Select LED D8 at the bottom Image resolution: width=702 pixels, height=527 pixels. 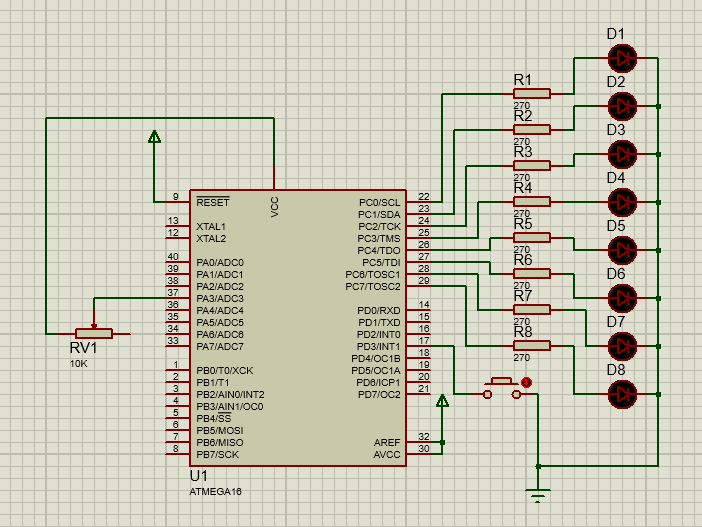point(622,394)
